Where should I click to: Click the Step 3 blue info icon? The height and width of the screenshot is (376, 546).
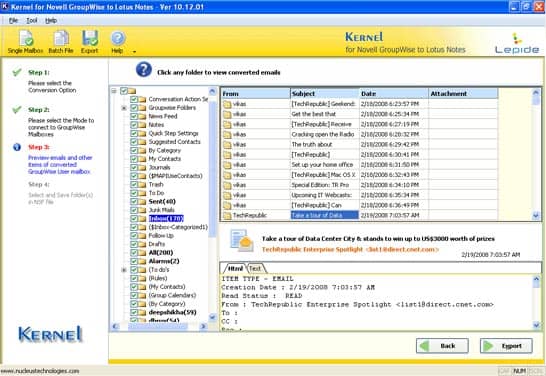(17, 147)
